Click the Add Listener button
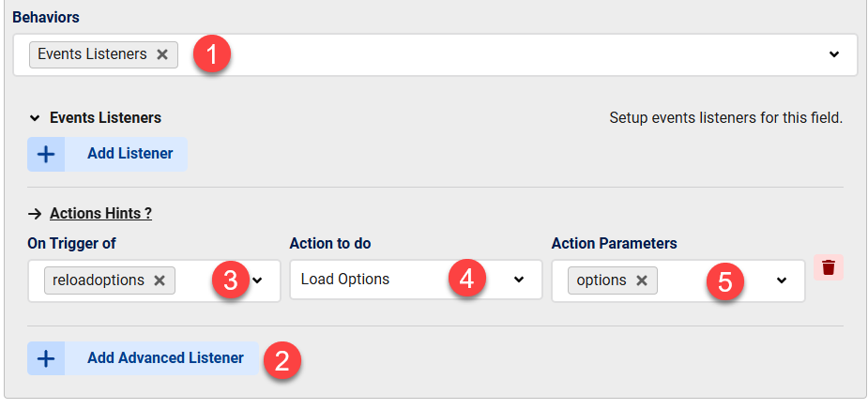 [x=107, y=154]
